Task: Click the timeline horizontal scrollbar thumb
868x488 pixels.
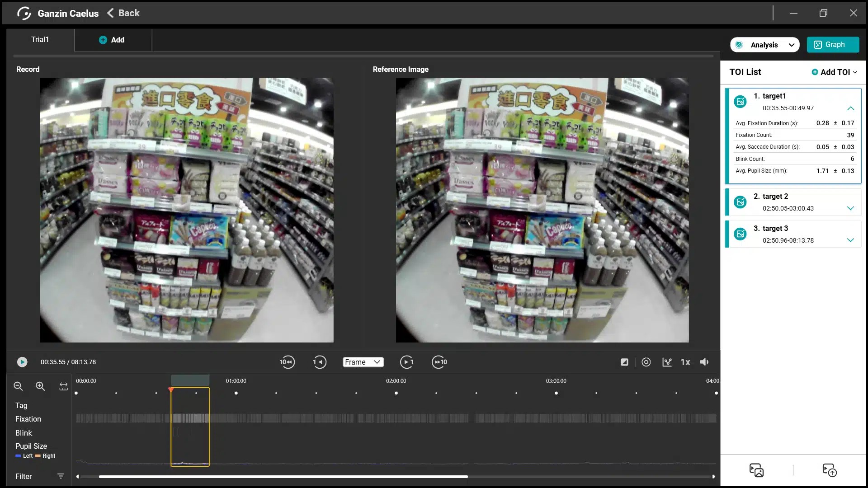Action: 283,477
